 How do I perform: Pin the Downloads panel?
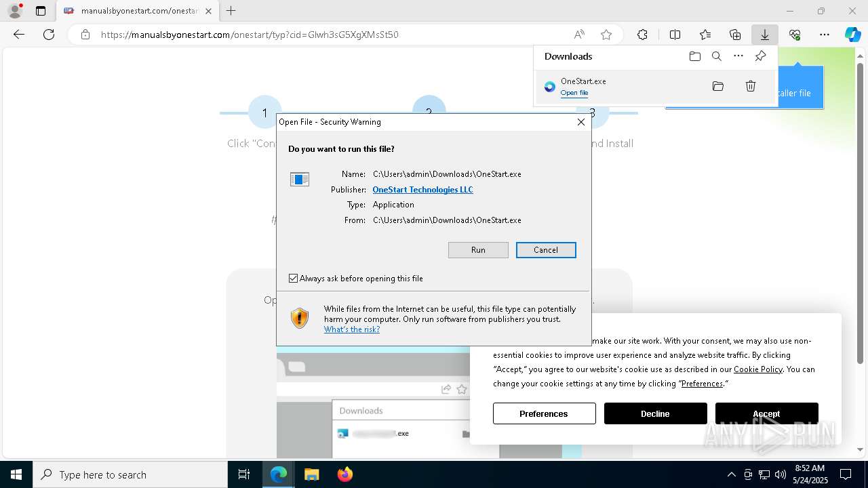(760, 56)
